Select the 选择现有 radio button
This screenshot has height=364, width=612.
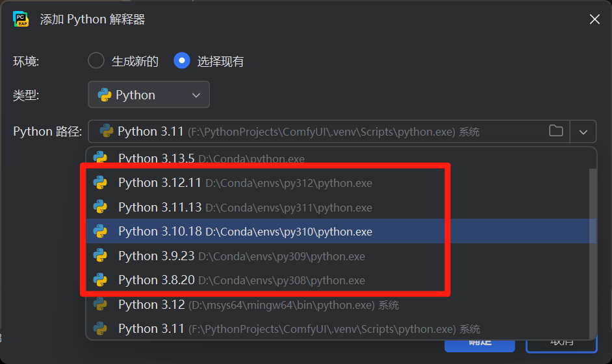tap(182, 61)
